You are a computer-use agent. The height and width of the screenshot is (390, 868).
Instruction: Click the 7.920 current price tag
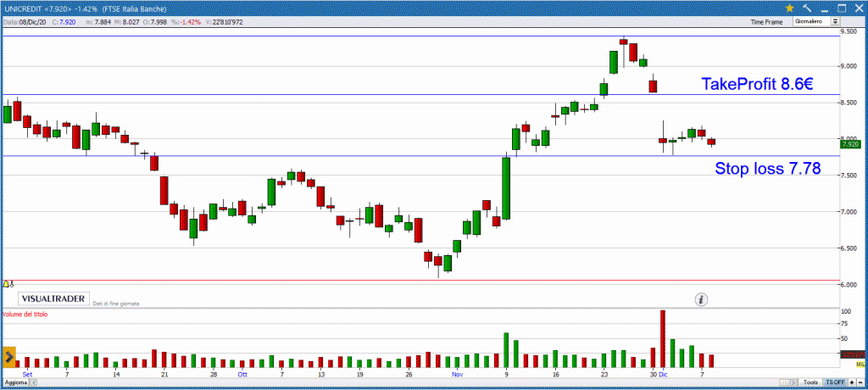[x=850, y=145]
